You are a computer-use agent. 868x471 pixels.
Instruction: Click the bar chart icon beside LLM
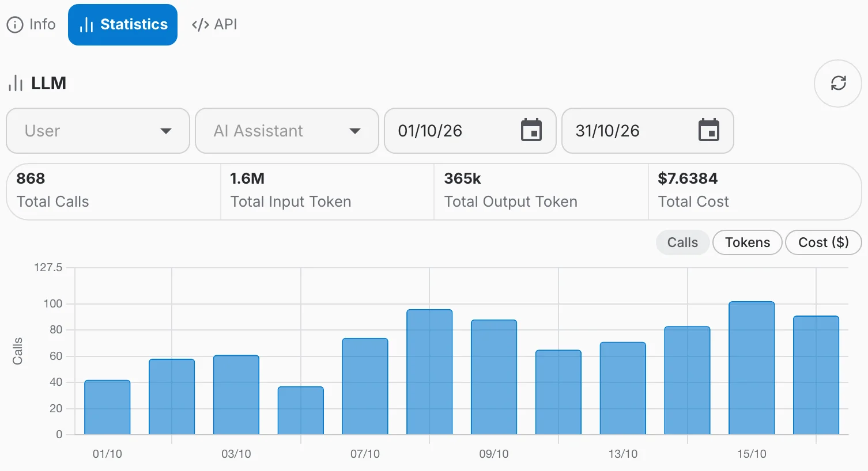(x=16, y=84)
